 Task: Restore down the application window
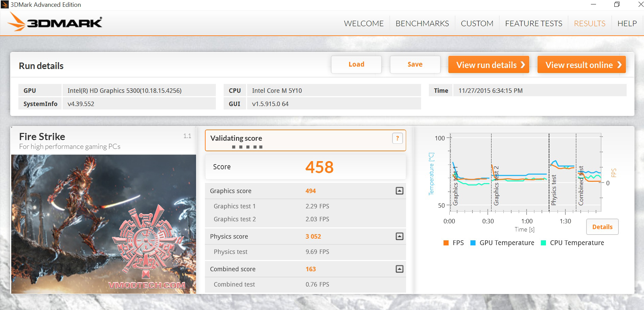617,4
